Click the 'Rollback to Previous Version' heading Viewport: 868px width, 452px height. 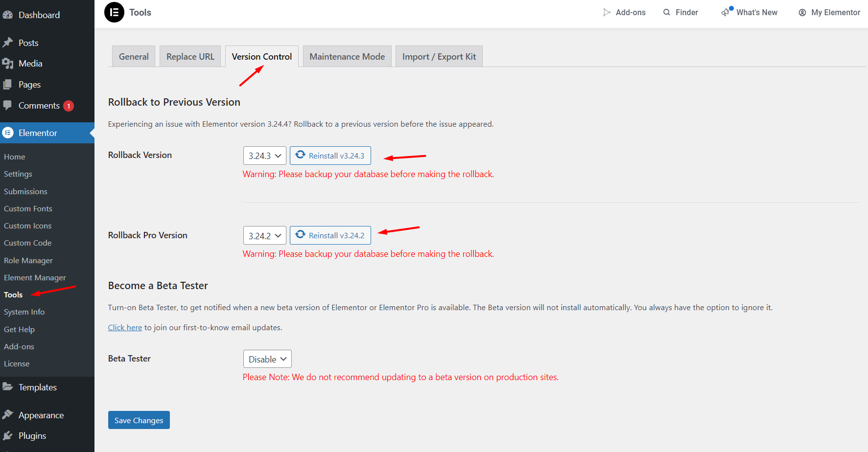coord(174,102)
